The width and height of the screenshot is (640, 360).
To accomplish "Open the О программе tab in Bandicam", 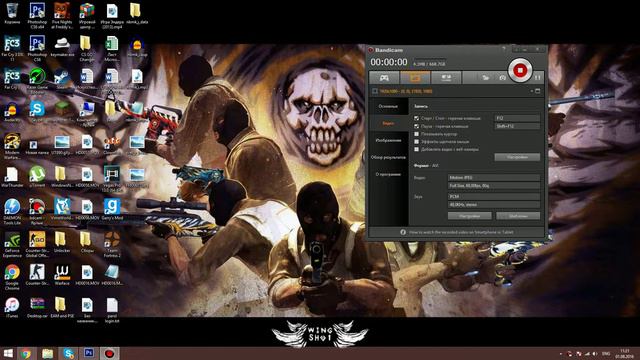I will coord(388,174).
